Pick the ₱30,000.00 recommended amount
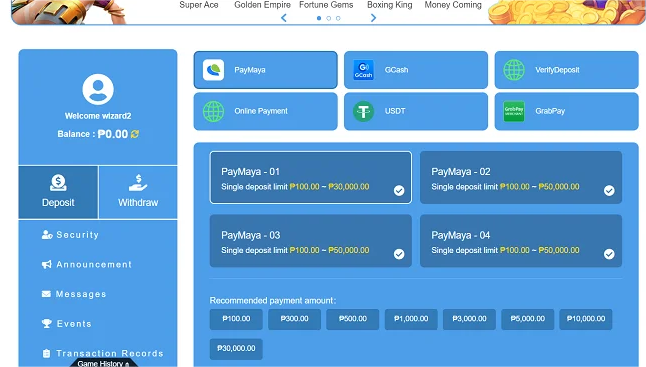This screenshot has height=367, width=646. 236,349
